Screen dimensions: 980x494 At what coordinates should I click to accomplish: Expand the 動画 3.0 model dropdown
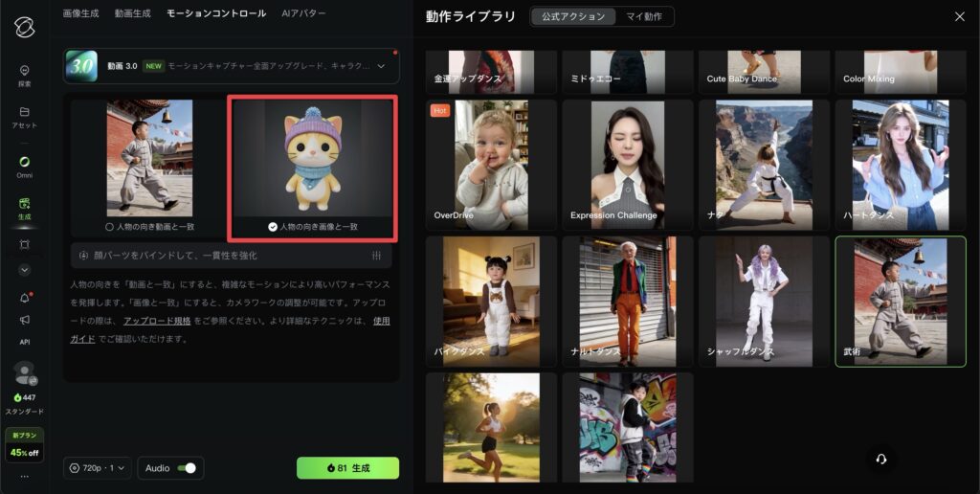click(x=381, y=66)
